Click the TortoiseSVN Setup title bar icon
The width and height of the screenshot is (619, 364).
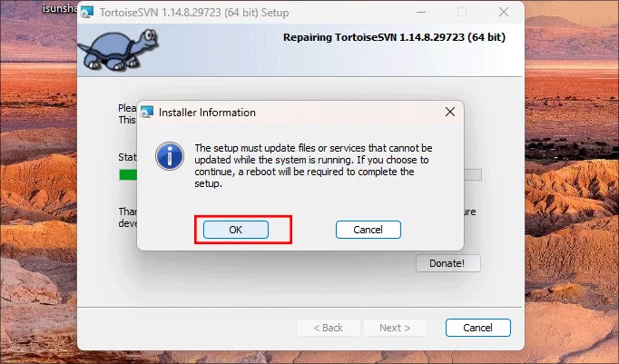click(x=87, y=12)
